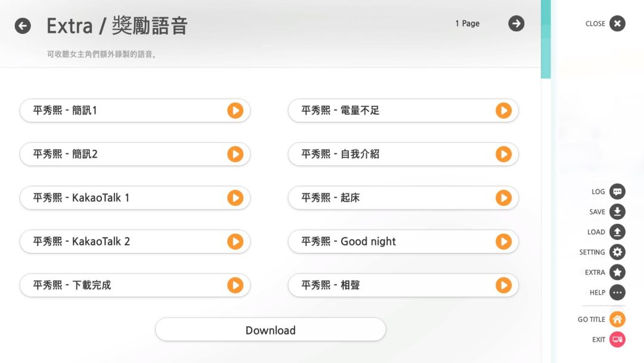This screenshot has width=644, height=363.
Task: Return to title via GO TITLE home icon
Action: pyautogui.click(x=617, y=319)
